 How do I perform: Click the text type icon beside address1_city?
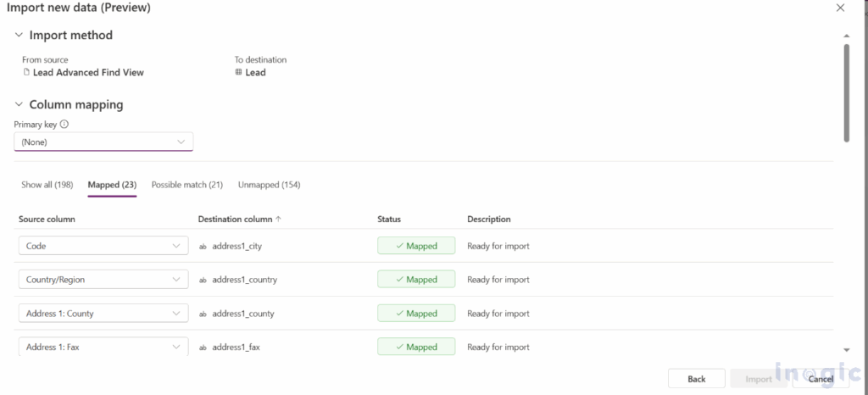[x=203, y=246]
